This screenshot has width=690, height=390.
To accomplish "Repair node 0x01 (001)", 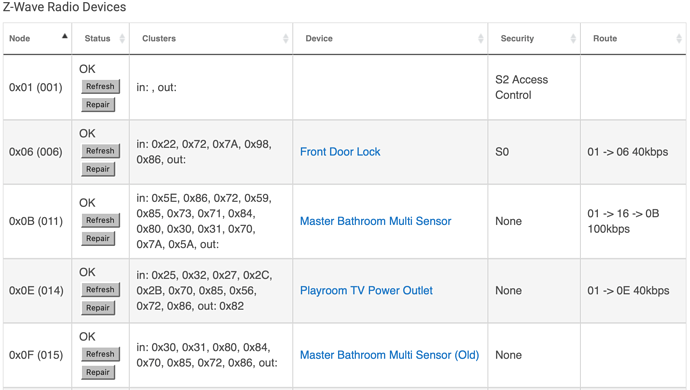I will (98, 105).
